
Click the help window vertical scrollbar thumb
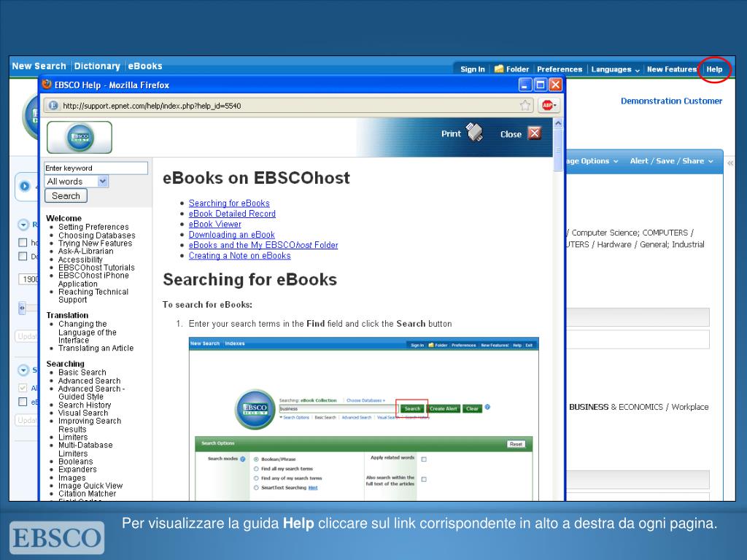coord(558,150)
